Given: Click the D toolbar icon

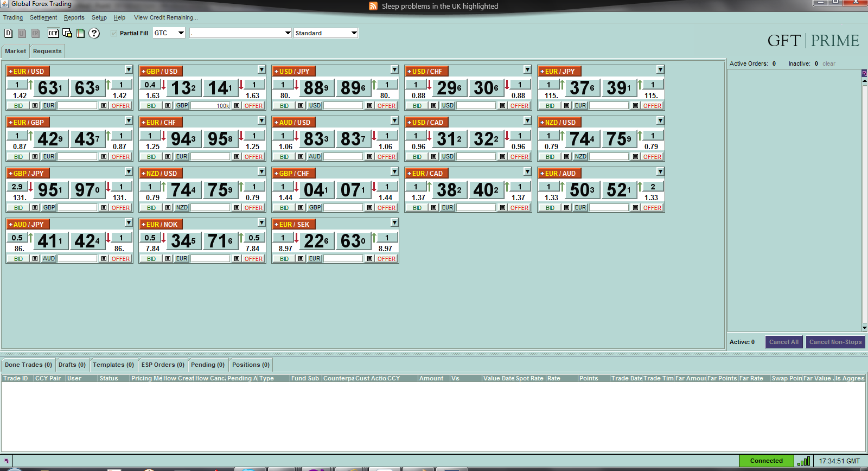Looking at the screenshot, I should (x=9, y=33).
